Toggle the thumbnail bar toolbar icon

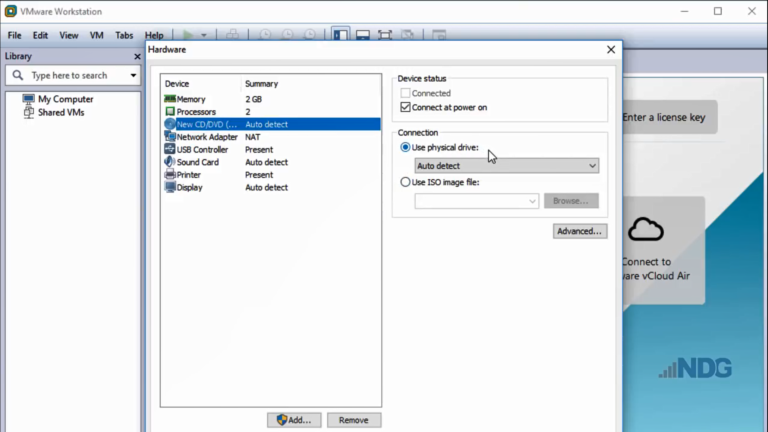(363, 35)
